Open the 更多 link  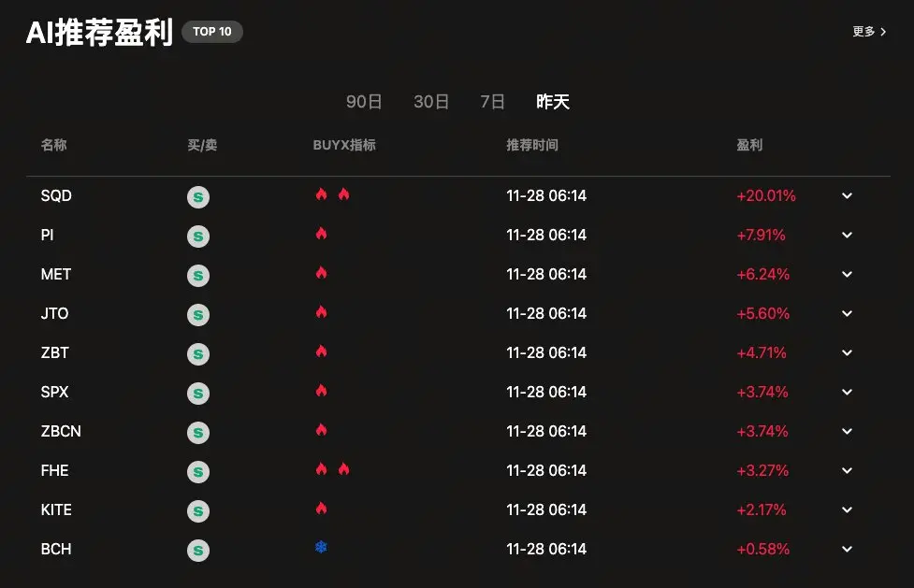pos(868,32)
